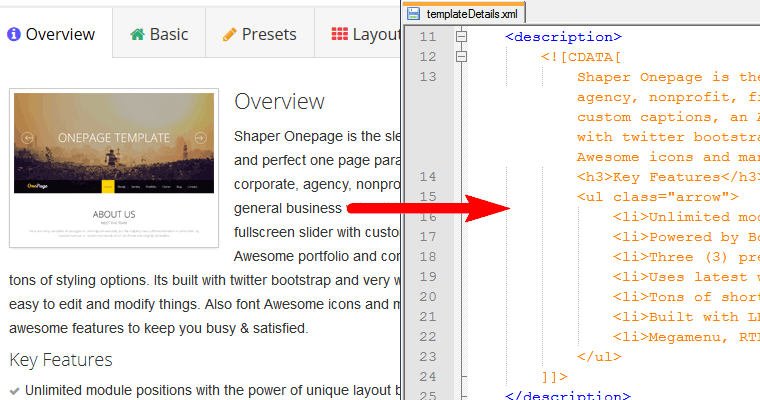Click the home icon on Basic tab
The width and height of the screenshot is (760, 400).
pos(137,34)
